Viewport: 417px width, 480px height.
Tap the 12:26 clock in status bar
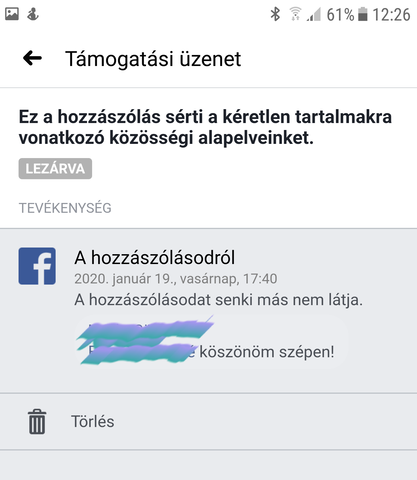pos(391,15)
